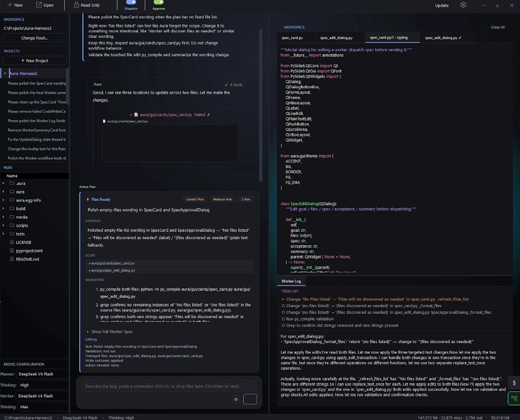Click the file icon beside spec_card.py Failed

click(x=136, y=115)
